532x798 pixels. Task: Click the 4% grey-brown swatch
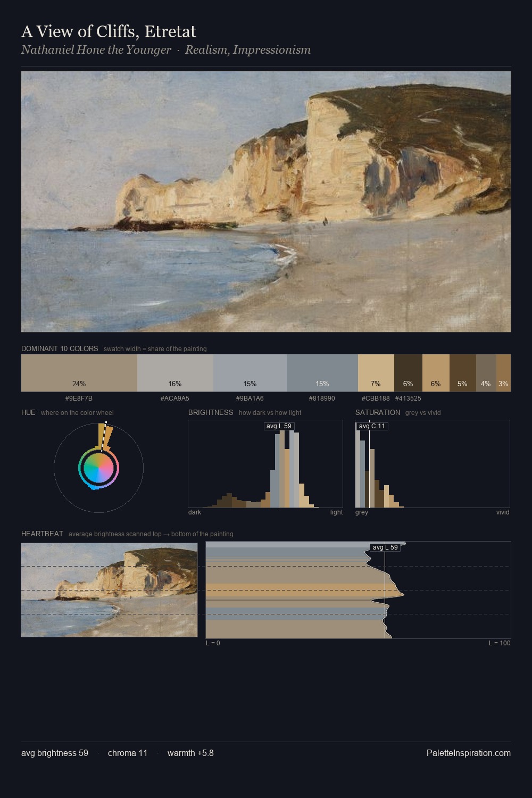point(486,373)
